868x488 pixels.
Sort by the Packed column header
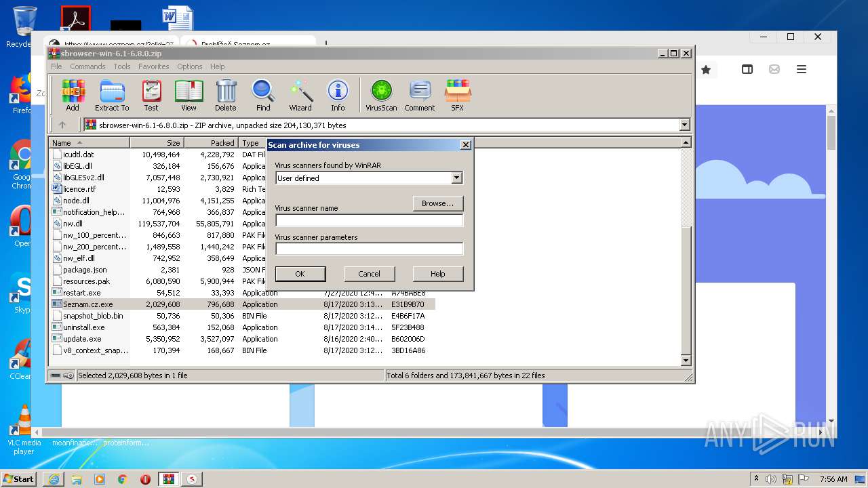211,143
